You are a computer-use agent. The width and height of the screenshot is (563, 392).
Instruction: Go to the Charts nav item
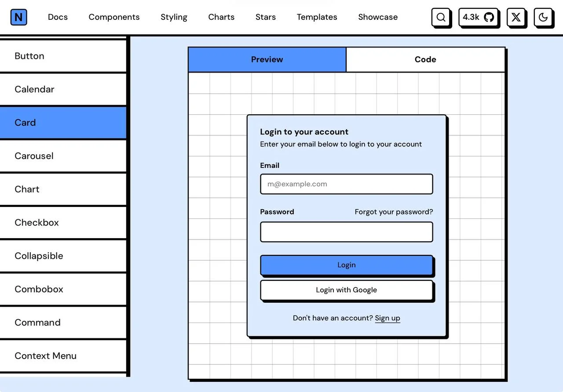221,17
